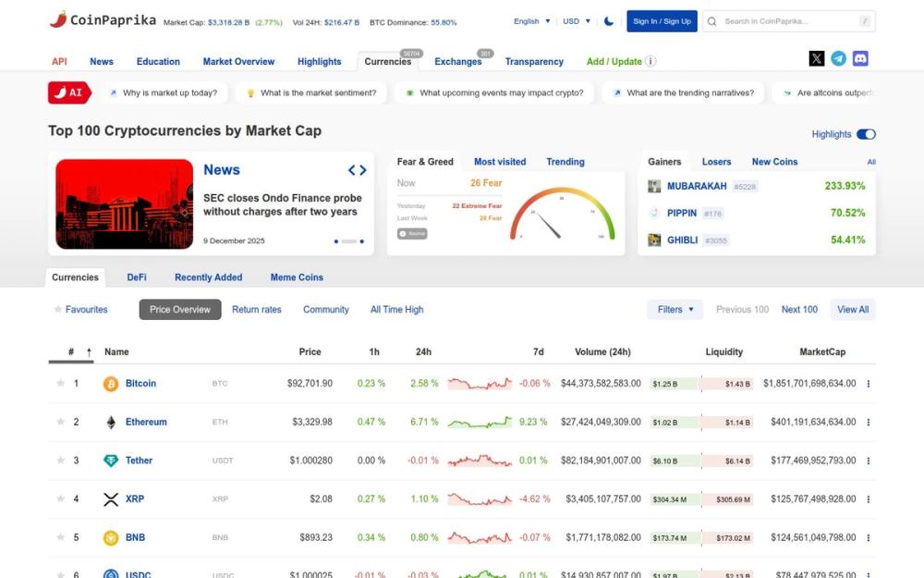924x578 pixels.
Task: Switch to the Losers tab
Action: (x=717, y=162)
